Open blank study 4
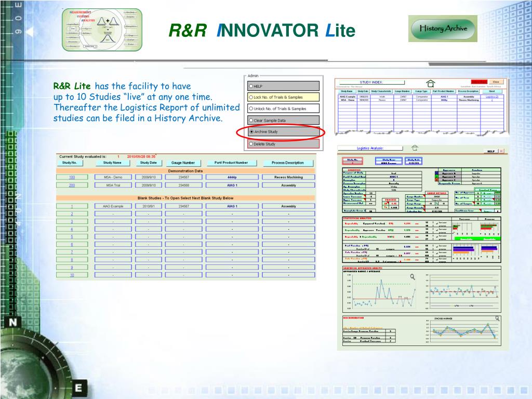Viewport: 532px width, 399px height. coord(72,229)
